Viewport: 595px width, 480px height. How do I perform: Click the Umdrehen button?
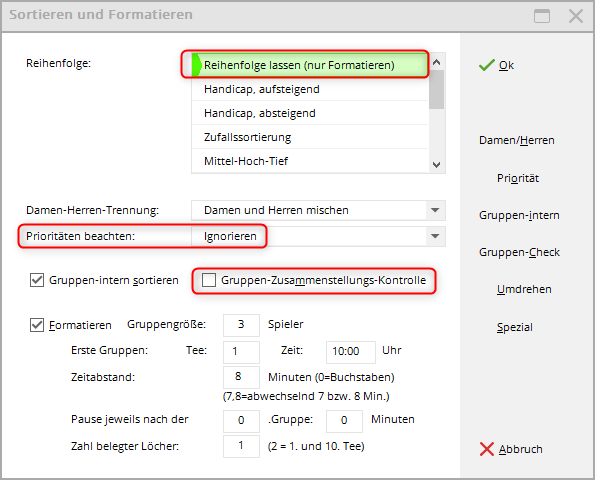(x=524, y=290)
